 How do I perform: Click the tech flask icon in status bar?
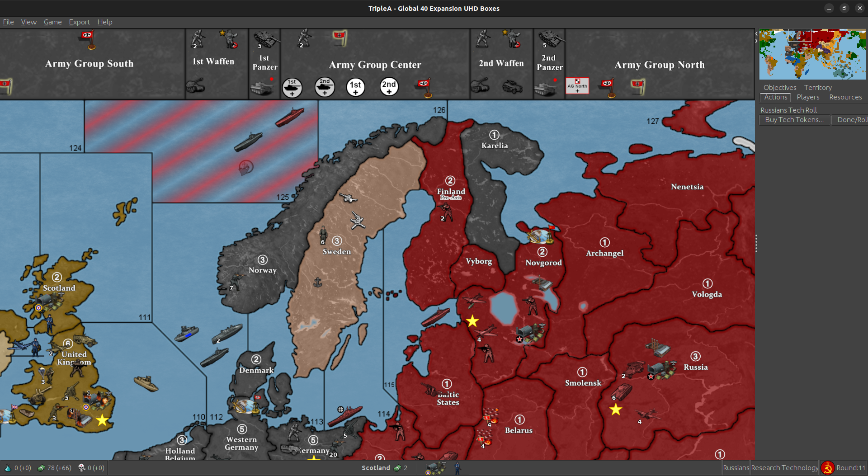click(x=8, y=468)
